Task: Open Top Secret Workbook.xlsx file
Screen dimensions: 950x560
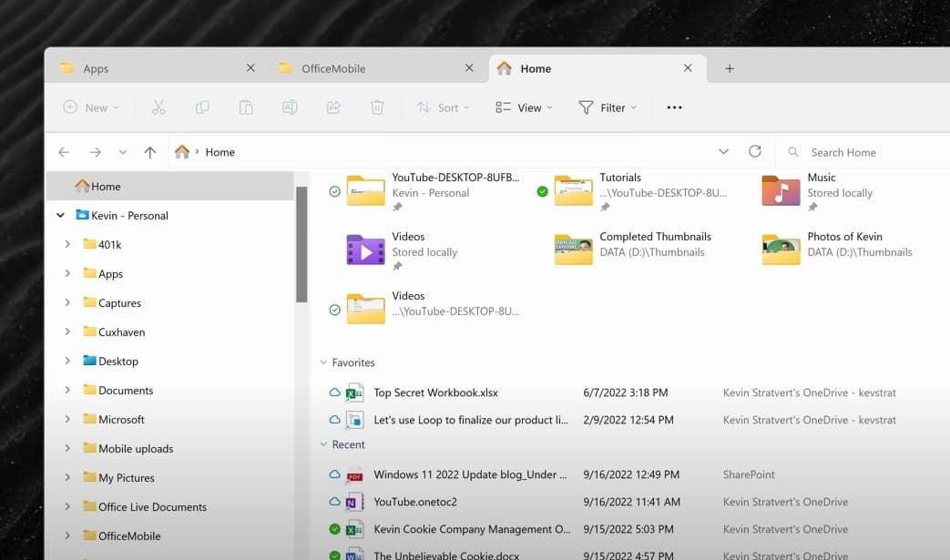Action: coord(435,393)
